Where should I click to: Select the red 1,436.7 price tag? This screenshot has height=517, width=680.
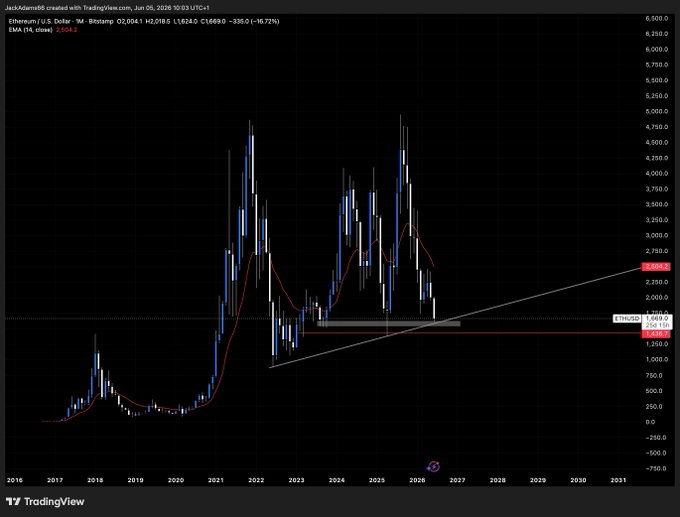(x=656, y=334)
